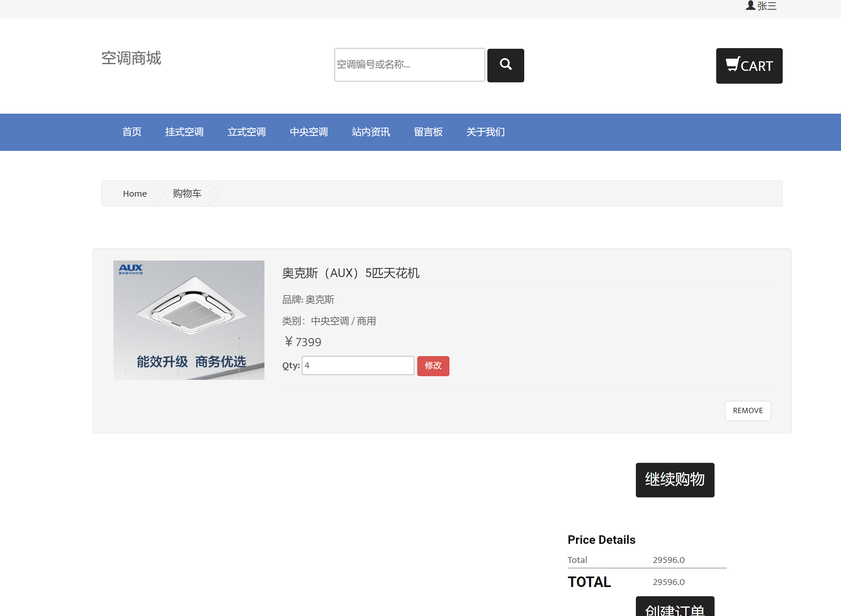This screenshot has width=841, height=616.
Task: Click 修改 to update quantity
Action: point(433,366)
